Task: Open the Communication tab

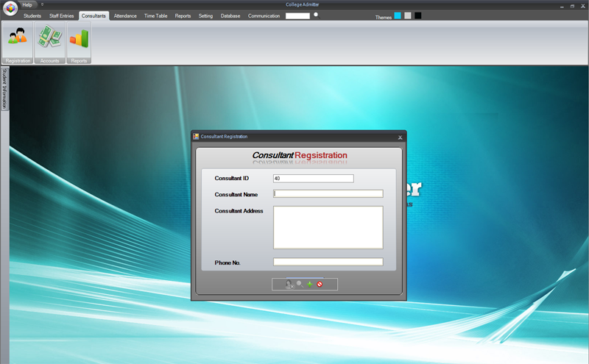Action: [x=264, y=15]
